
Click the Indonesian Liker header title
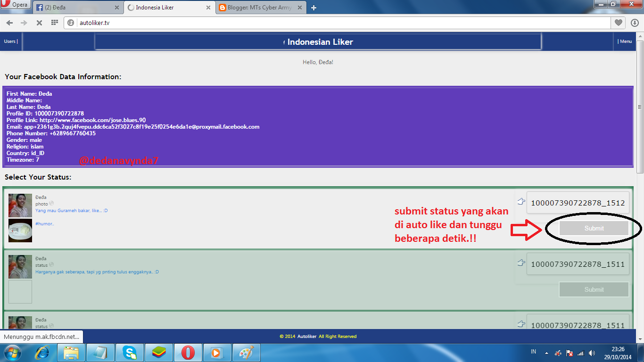[x=320, y=42]
